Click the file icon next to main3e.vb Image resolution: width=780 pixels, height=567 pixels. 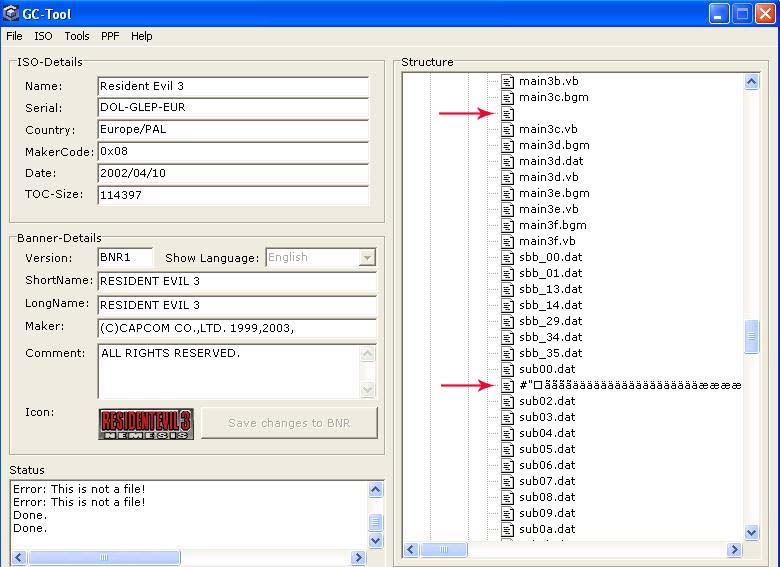507,209
